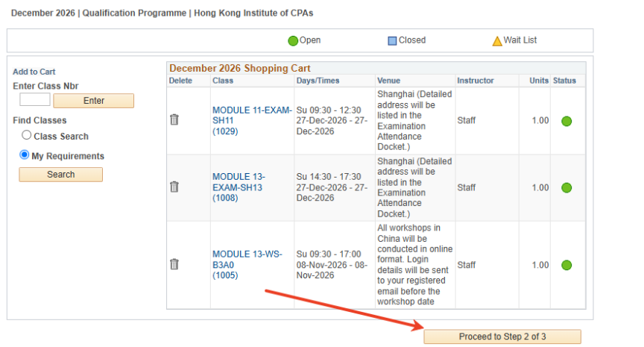The height and width of the screenshot is (347, 644).
Task: Click the blue Closed legend square
Action: [x=392, y=41]
